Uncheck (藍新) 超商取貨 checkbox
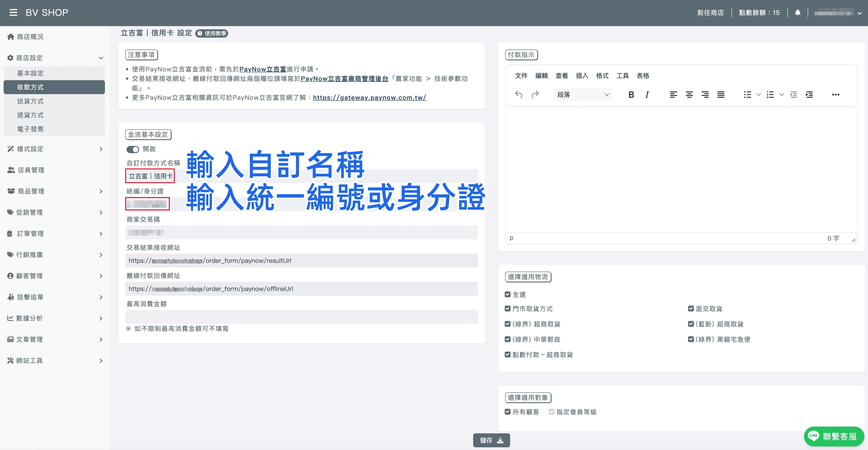The height and width of the screenshot is (450, 868). [691, 324]
